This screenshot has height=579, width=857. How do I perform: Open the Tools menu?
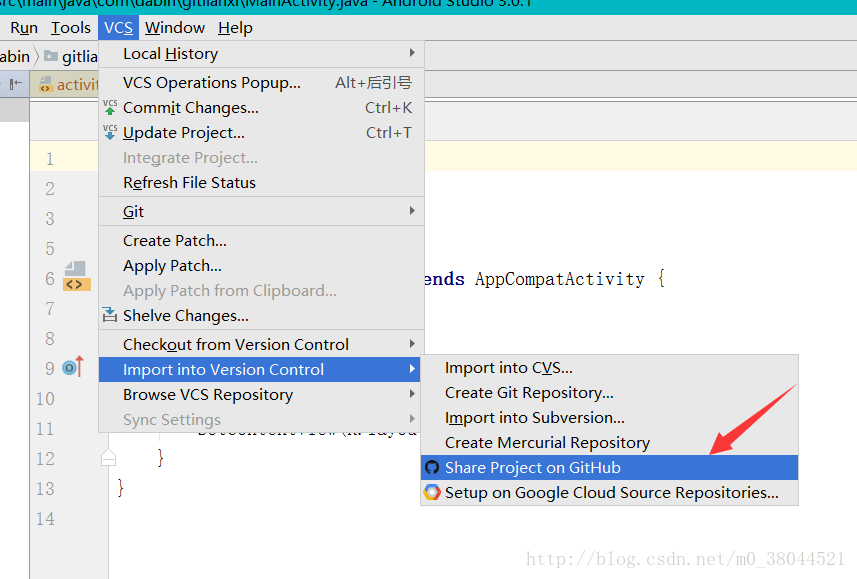tap(71, 28)
